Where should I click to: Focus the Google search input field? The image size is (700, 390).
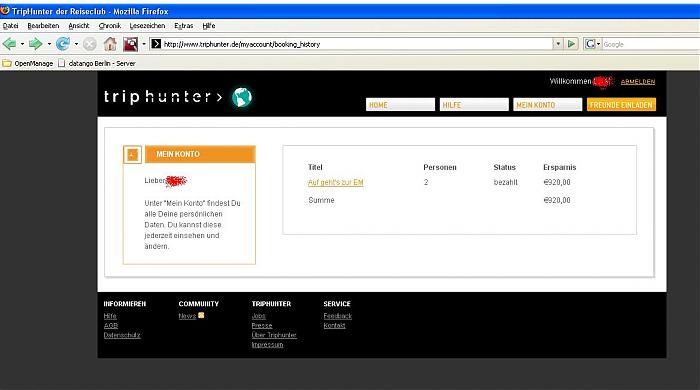(x=651, y=44)
